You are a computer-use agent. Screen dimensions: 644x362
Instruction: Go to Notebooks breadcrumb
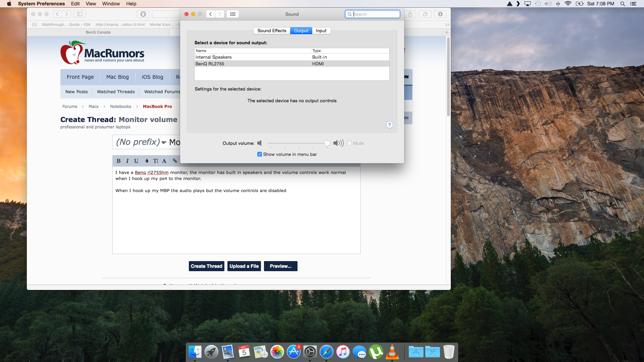tap(121, 107)
